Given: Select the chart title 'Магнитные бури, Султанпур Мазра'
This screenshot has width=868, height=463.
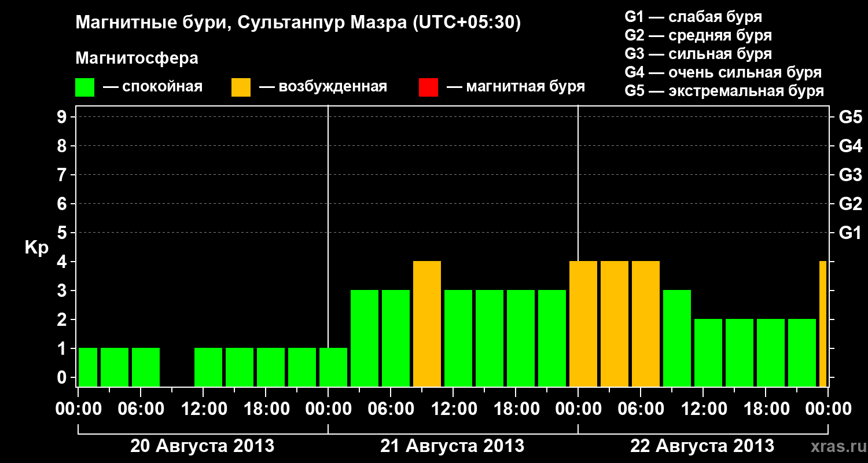Looking at the screenshot, I should coord(240,23).
